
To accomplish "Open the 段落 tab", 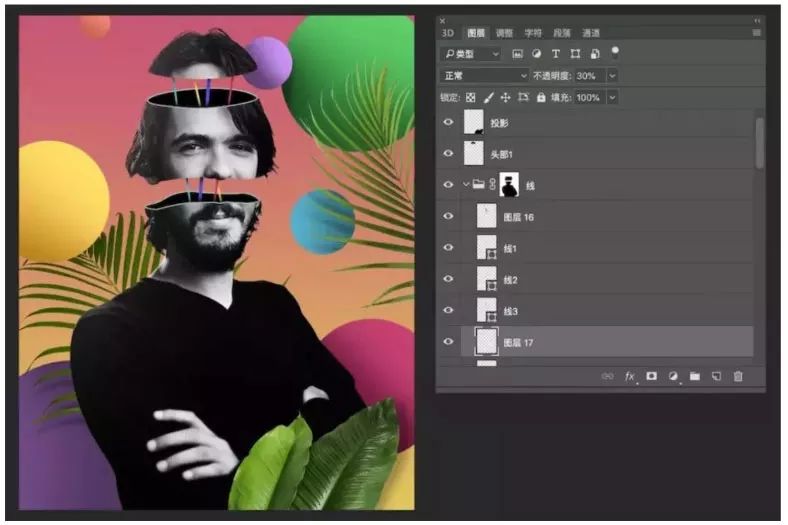I will [x=562, y=33].
